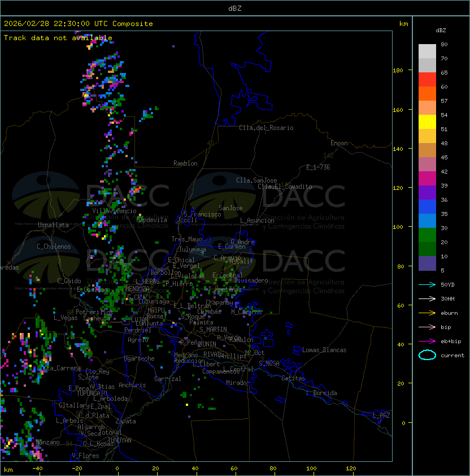The image size is (470, 476).
Task: Click the 'L_Asuncion' map label
Action: point(257,220)
